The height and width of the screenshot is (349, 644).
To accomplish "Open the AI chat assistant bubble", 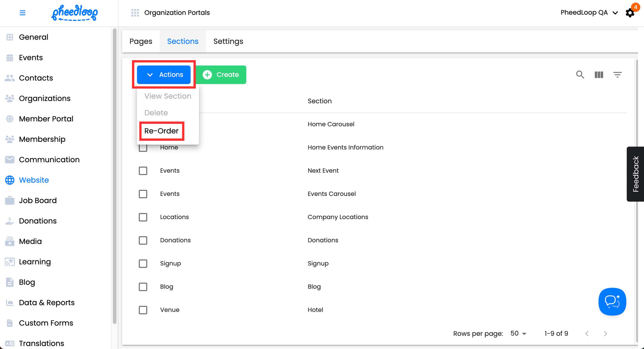I will [x=612, y=302].
